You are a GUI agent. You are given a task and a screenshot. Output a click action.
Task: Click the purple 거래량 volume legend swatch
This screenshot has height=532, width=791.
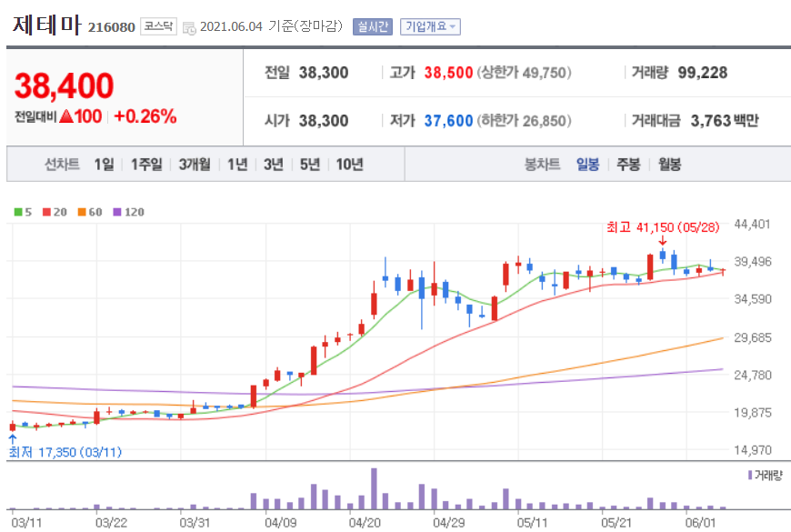pyautogui.click(x=750, y=475)
